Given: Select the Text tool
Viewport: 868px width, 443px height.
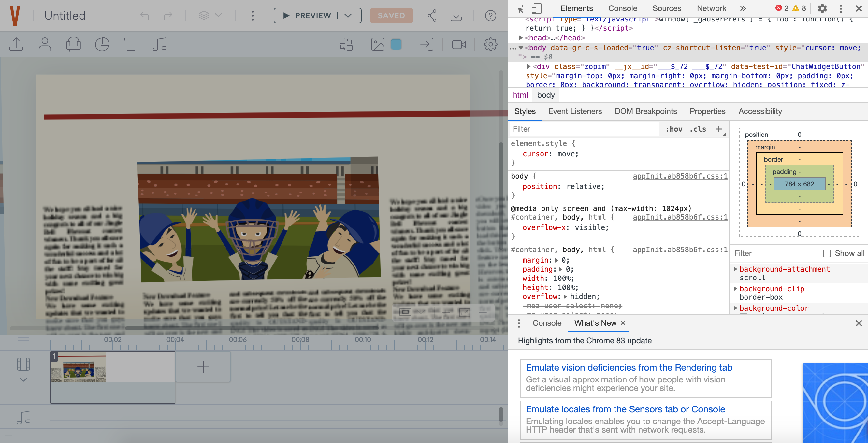Looking at the screenshot, I should [131, 44].
